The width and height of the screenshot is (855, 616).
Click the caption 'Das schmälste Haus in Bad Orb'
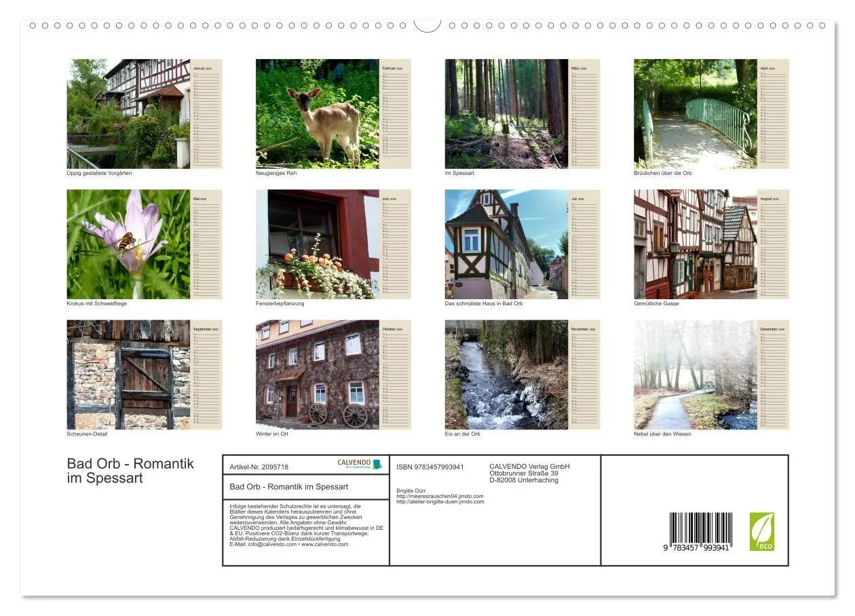pyautogui.click(x=484, y=303)
